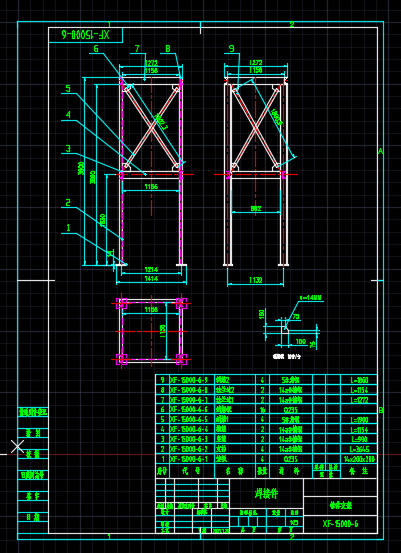Click the 1132 dimension under the right view
The width and height of the screenshot is (401, 553).
click(x=256, y=280)
